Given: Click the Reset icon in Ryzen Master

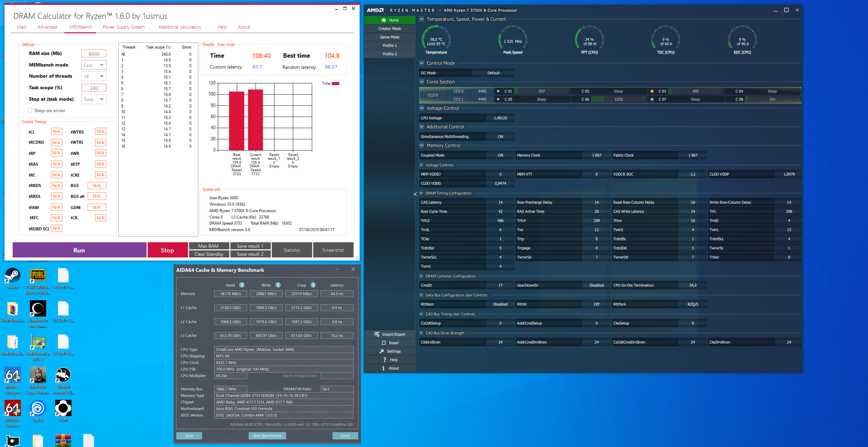Looking at the screenshot, I should pyautogui.click(x=383, y=343).
